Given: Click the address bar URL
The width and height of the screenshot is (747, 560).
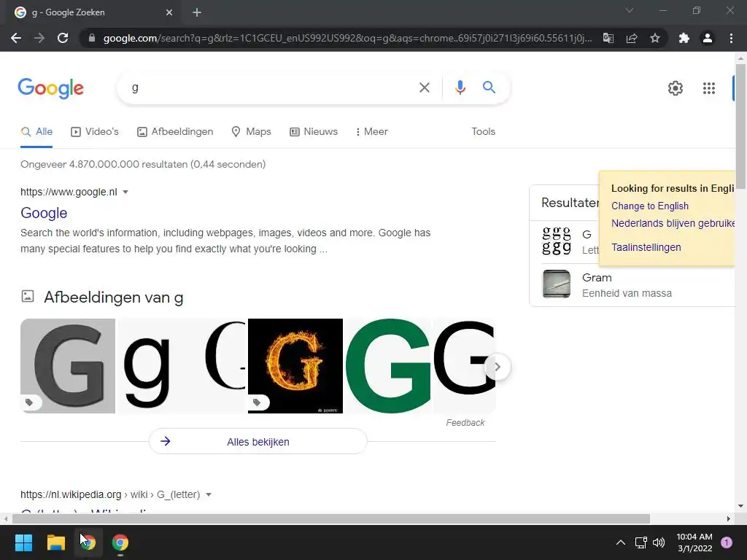Looking at the screenshot, I should 348,38.
